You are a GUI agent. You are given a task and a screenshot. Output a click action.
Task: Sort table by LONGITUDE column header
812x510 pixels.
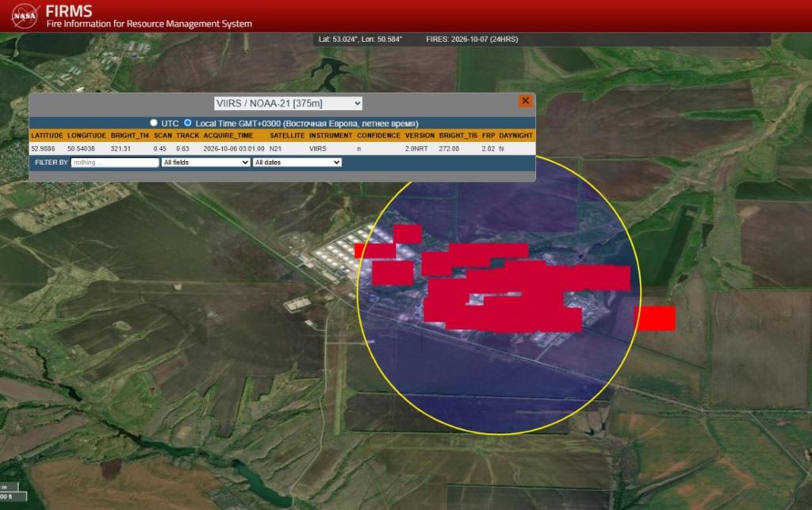(x=86, y=136)
